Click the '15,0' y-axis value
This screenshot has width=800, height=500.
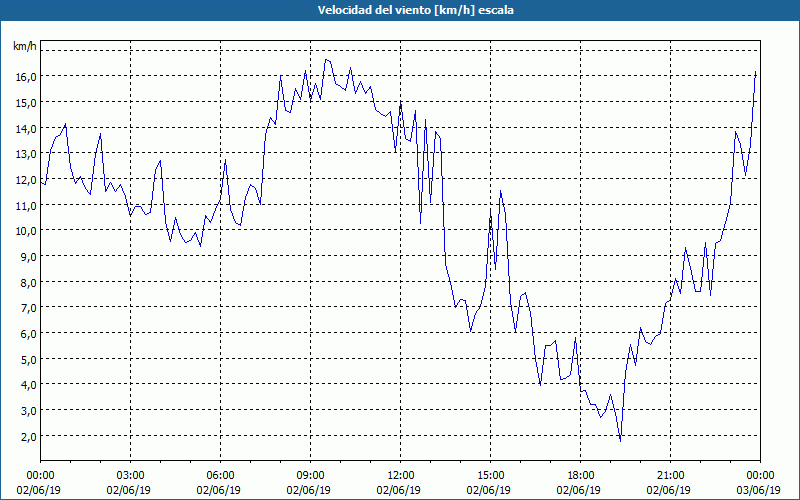[27, 103]
